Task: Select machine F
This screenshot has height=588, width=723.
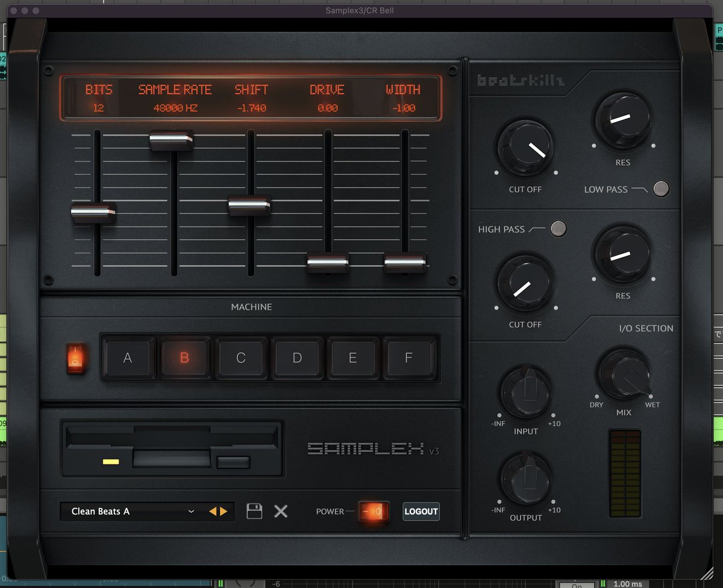Action: [x=408, y=358]
